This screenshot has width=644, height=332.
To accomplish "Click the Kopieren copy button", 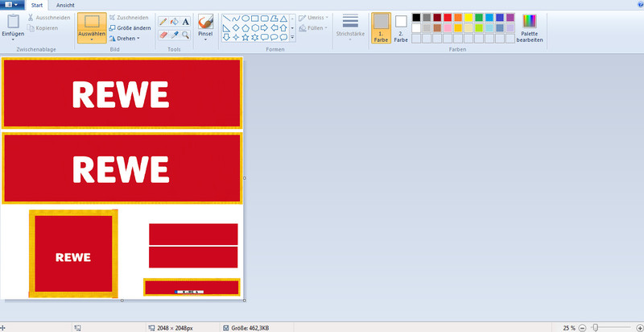I will (x=43, y=28).
